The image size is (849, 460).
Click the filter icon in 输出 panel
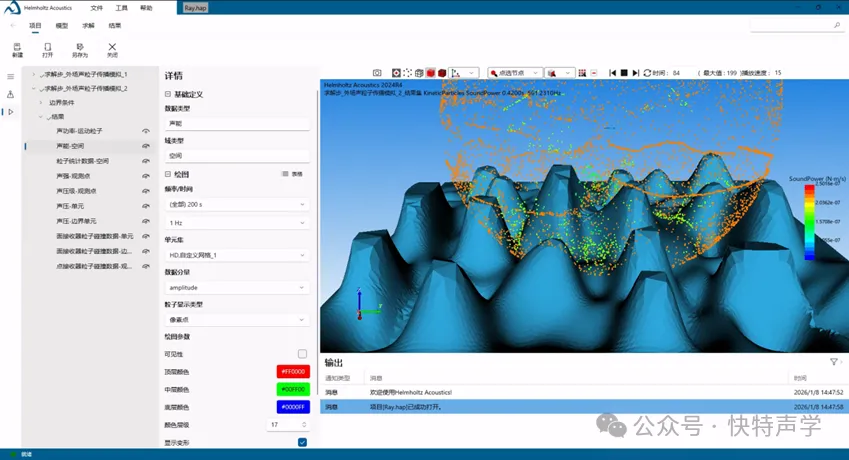[834, 362]
